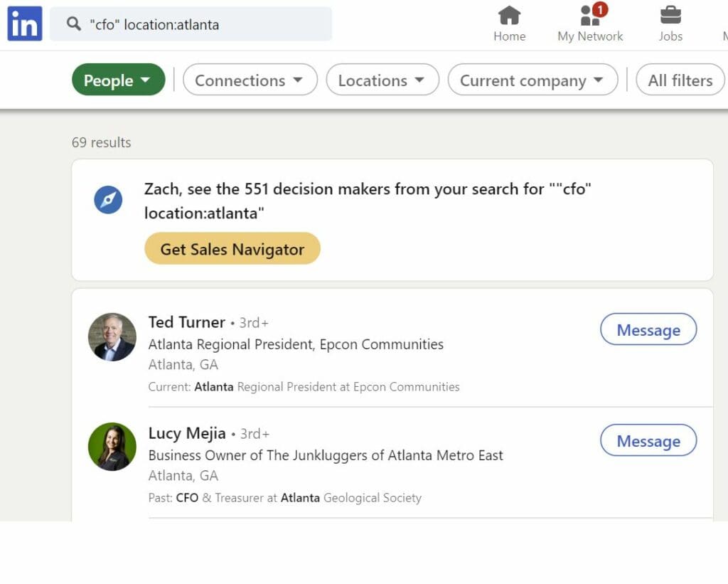Open the Current company filter
The height and width of the screenshot is (584, 728).
532,80
